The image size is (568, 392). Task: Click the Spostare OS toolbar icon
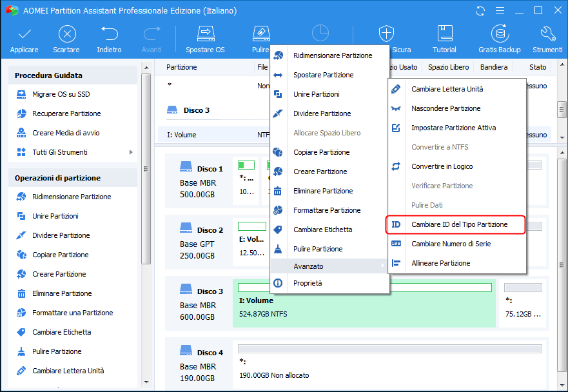206,34
